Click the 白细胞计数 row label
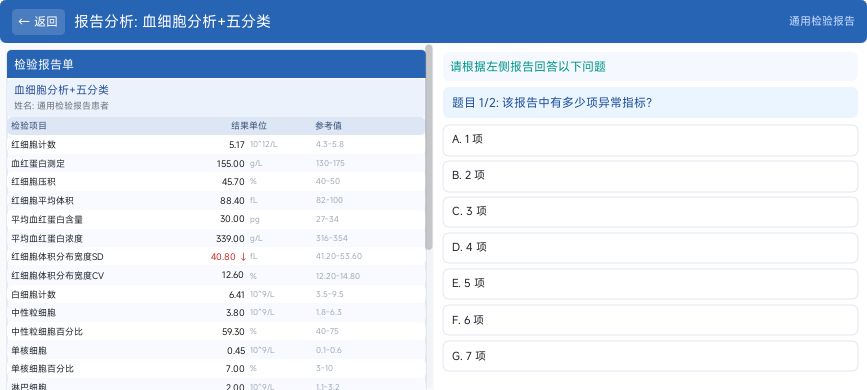 click(34, 294)
